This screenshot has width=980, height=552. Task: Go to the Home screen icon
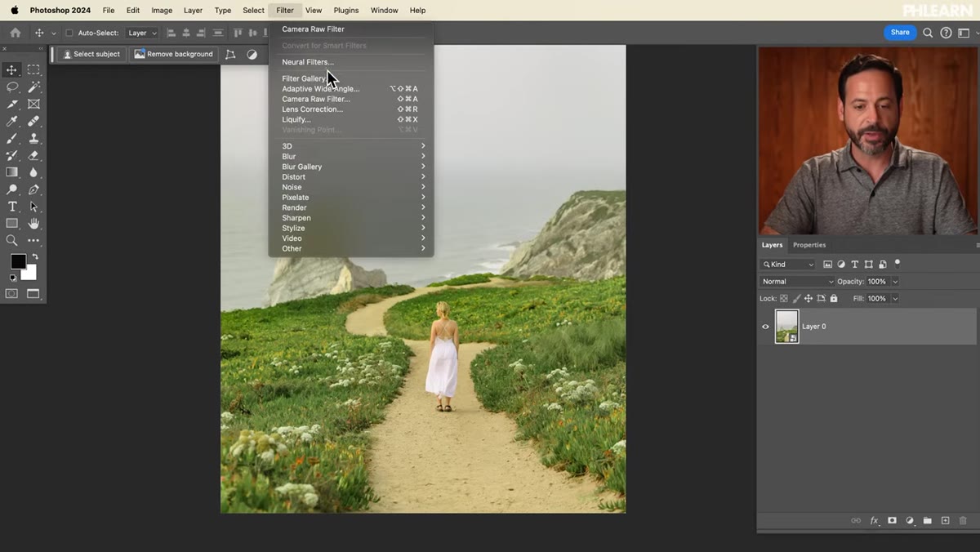pyautogui.click(x=15, y=33)
